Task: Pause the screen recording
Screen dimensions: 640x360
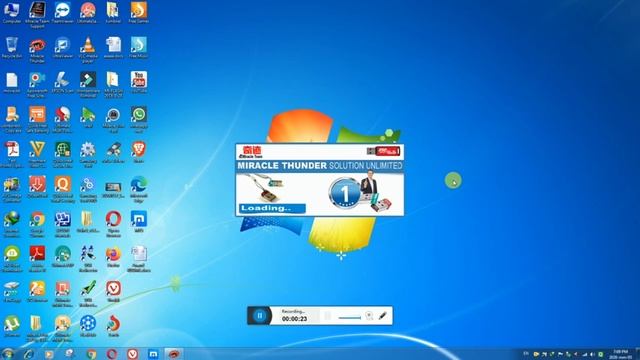Action: click(x=260, y=316)
